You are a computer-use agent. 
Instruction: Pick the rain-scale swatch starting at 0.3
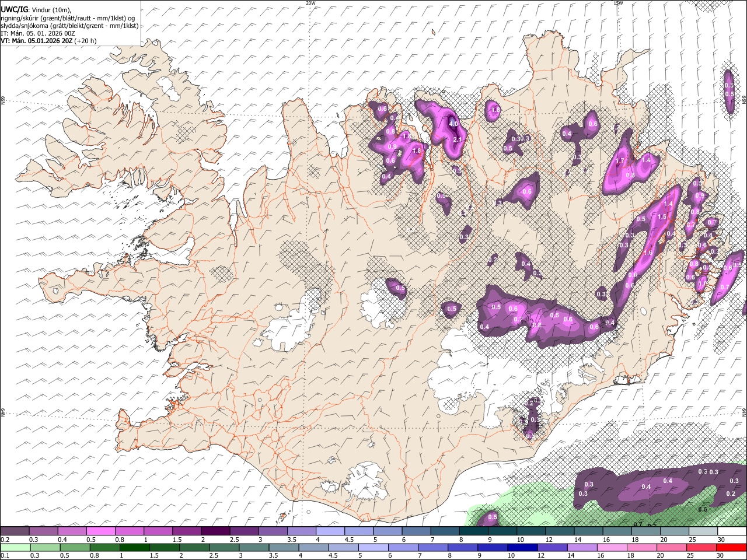click(x=45, y=548)
